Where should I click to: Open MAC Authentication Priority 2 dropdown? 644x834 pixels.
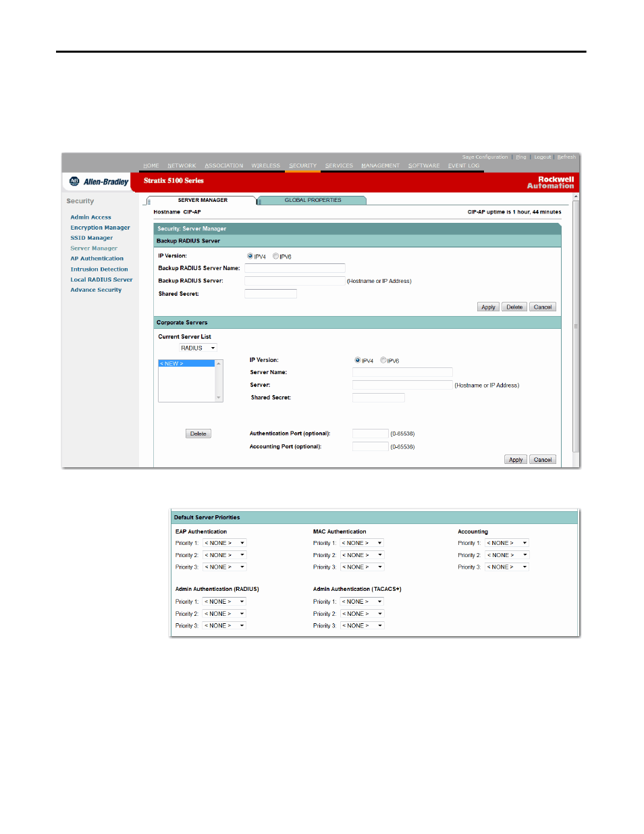(x=362, y=555)
